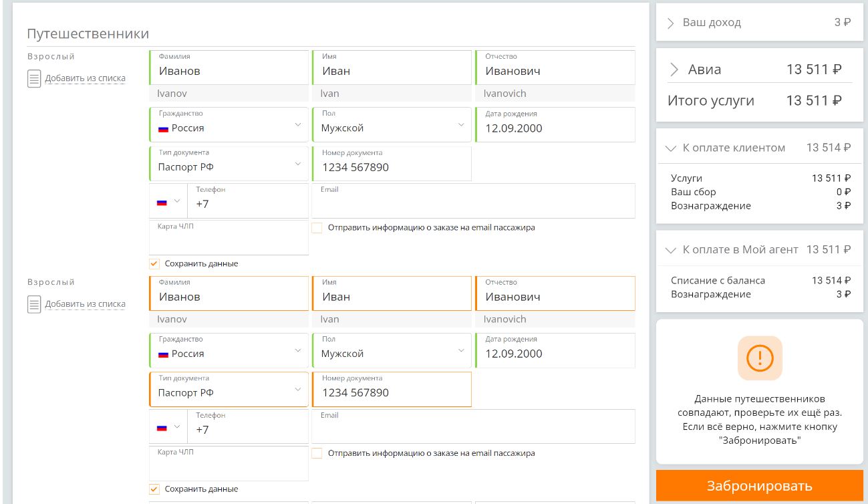Click the Russian flag in the first Гражданство field
This screenshot has width=868, height=504.
pos(163,128)
